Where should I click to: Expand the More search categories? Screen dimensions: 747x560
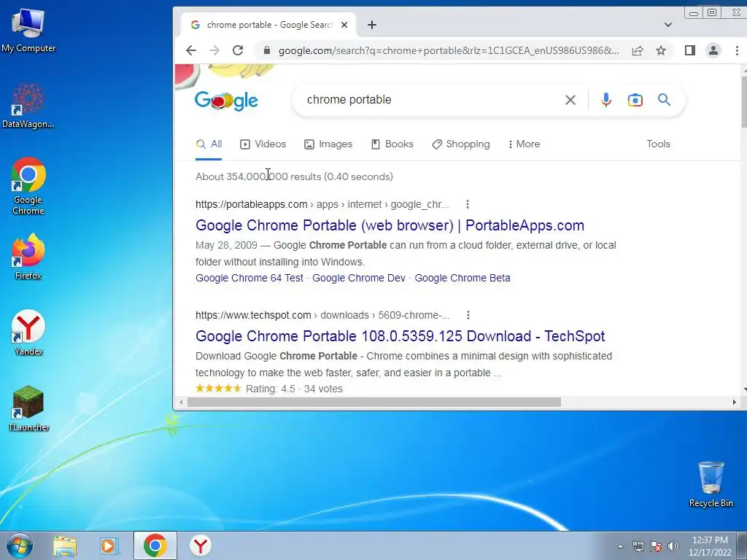pos(524,144)
